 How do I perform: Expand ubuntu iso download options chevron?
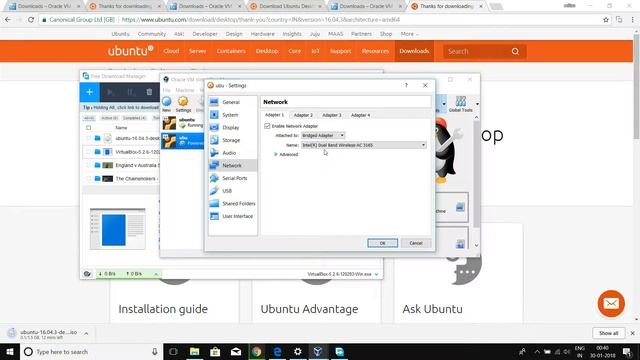[87, 333]
